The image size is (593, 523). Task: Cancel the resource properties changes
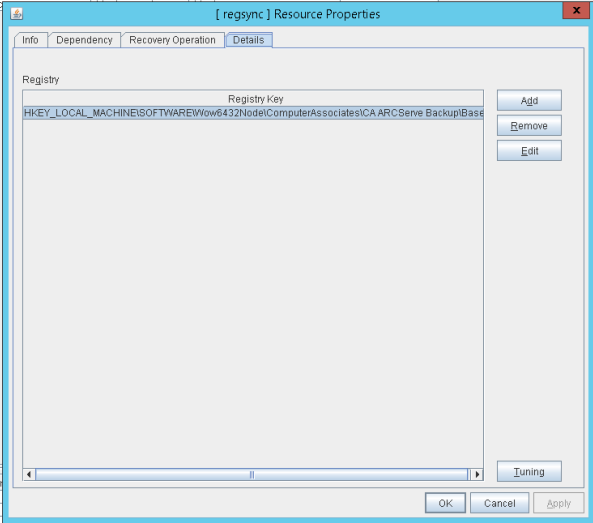(499, 503)
